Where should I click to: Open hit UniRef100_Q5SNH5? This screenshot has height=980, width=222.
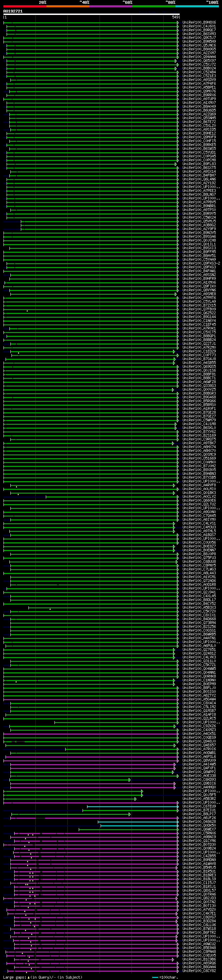pos(199,118)
